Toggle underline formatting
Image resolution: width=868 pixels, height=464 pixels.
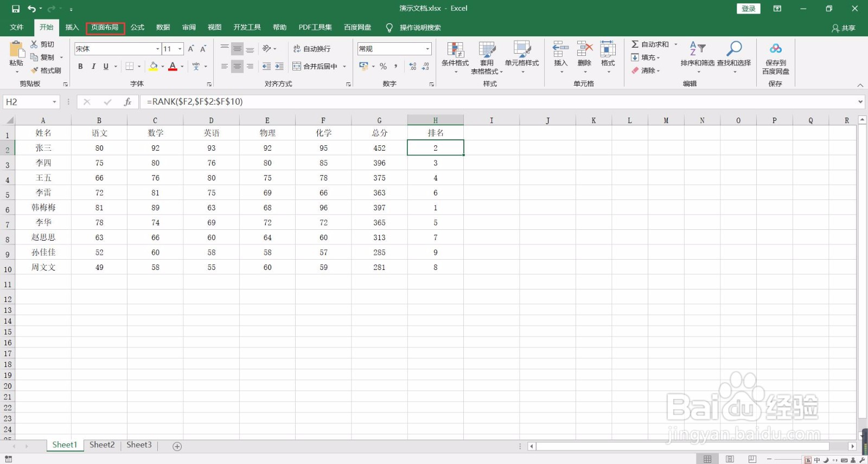(x=106, y=66)
